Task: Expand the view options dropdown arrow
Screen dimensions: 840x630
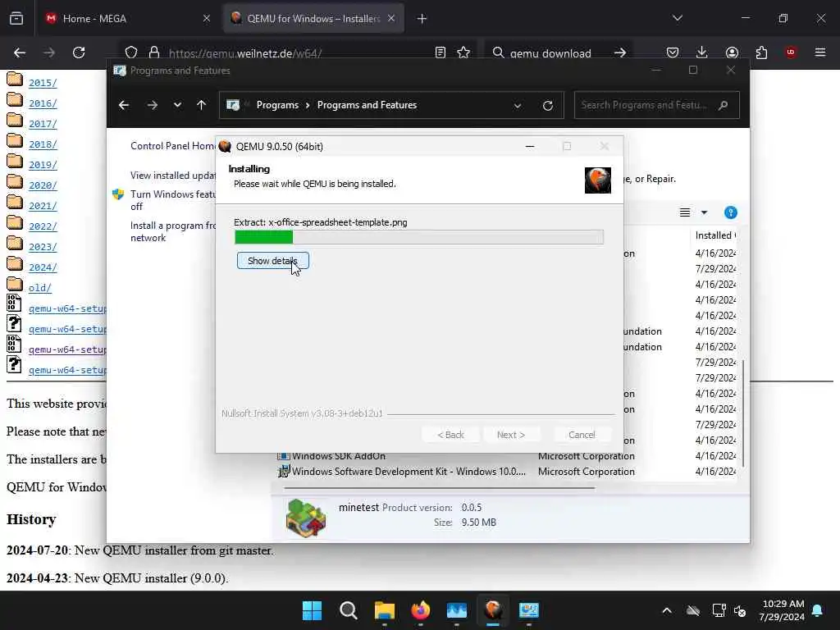Action: coord(704,212)
